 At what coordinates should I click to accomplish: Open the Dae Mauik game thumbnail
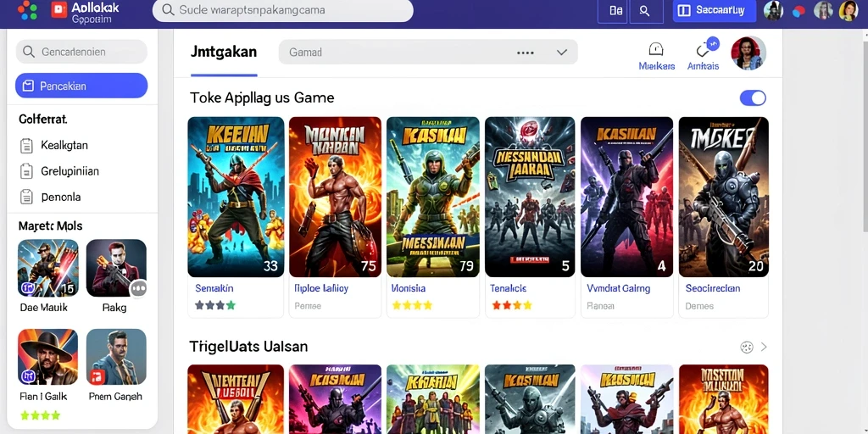click(x=48, y=268)
